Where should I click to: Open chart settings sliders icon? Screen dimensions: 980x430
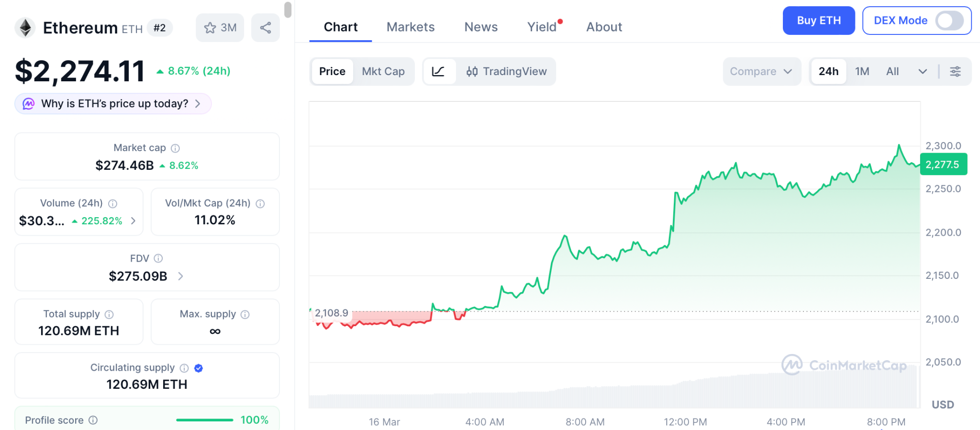[955, 71]
